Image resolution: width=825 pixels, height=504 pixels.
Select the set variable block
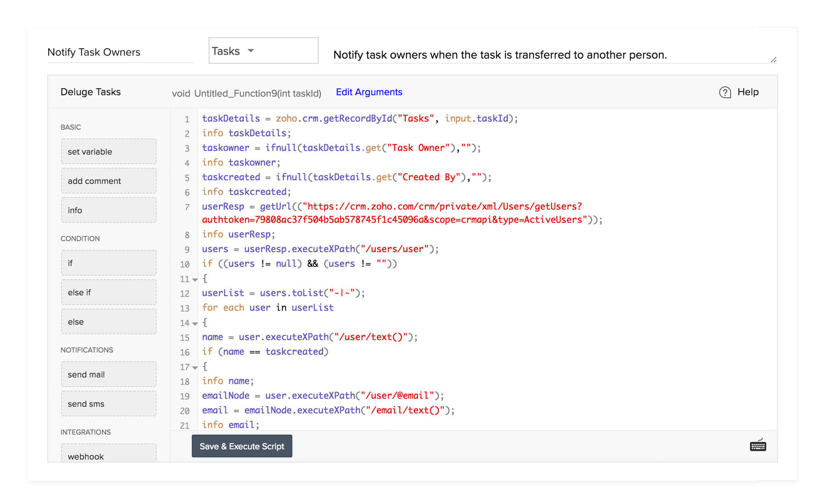click(x=109, y=152)
